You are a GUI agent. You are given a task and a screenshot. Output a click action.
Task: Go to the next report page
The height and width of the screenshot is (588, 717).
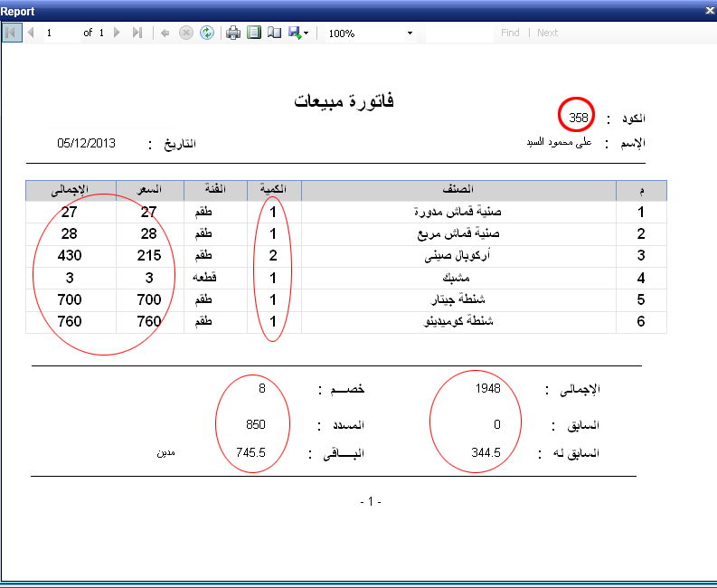pyautogui.click(x=117, y=33)
